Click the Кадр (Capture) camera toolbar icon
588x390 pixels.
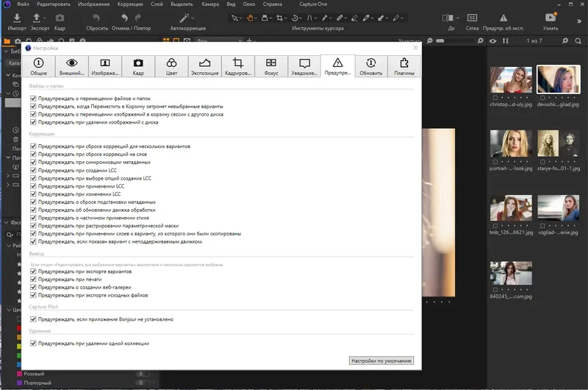coord(60,18)
